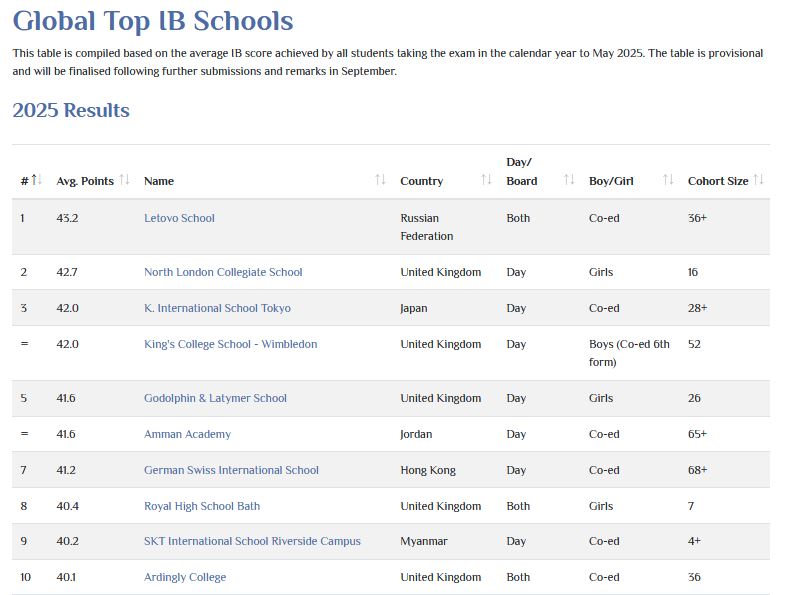Select cohort size 68+ cell
Viewport: 788px width, 595px height.
tap(698, 470)
